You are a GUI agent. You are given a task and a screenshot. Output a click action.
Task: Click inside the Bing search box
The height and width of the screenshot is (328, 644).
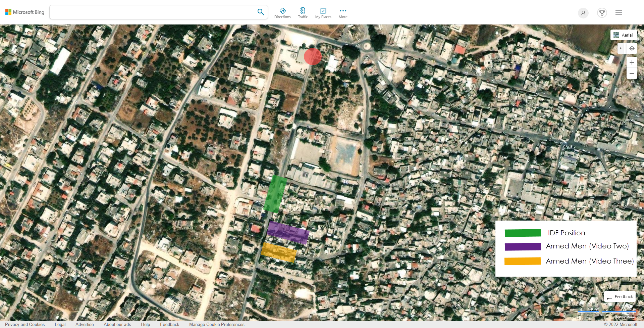(153, 12)
